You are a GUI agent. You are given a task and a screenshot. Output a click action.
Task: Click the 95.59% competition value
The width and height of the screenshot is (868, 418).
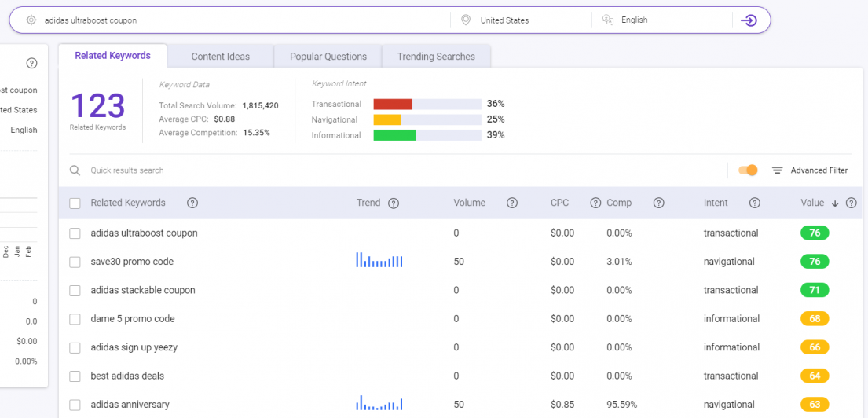click(622, 405)
